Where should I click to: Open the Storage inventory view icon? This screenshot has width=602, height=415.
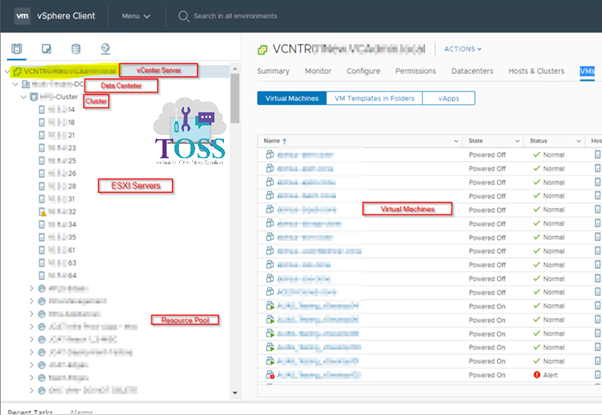(x=76, y=49)
